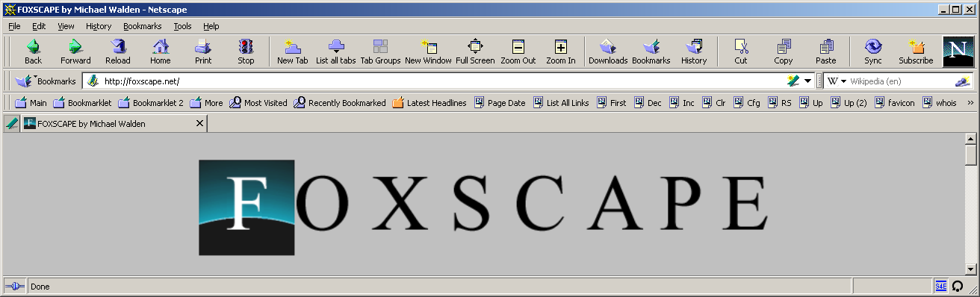The image size is (980, 297).
Task: Reload the current page
Action: click(117, 51)
